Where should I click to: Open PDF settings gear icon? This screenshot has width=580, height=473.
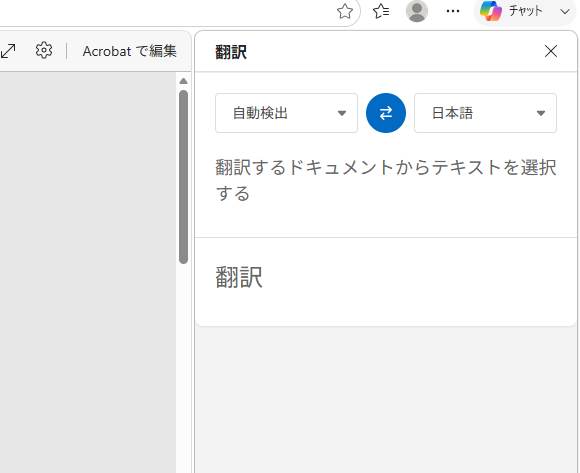pos(44,50)
